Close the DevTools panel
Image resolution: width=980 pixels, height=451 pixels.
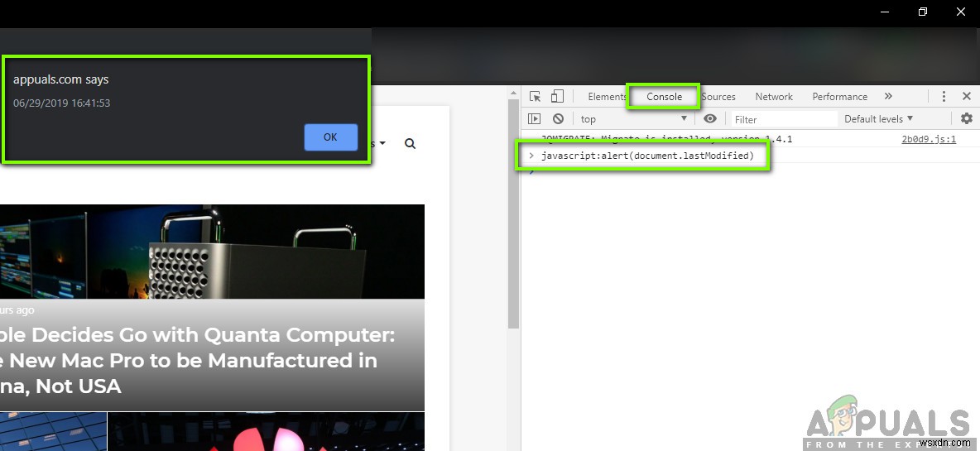[x=966, y=96]
